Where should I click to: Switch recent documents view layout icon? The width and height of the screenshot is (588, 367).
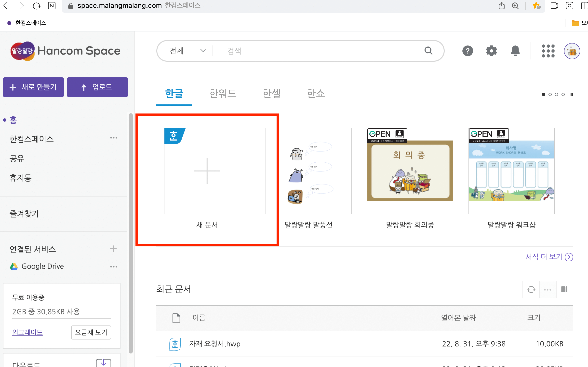pyautogui.click(x=564, y=289)
